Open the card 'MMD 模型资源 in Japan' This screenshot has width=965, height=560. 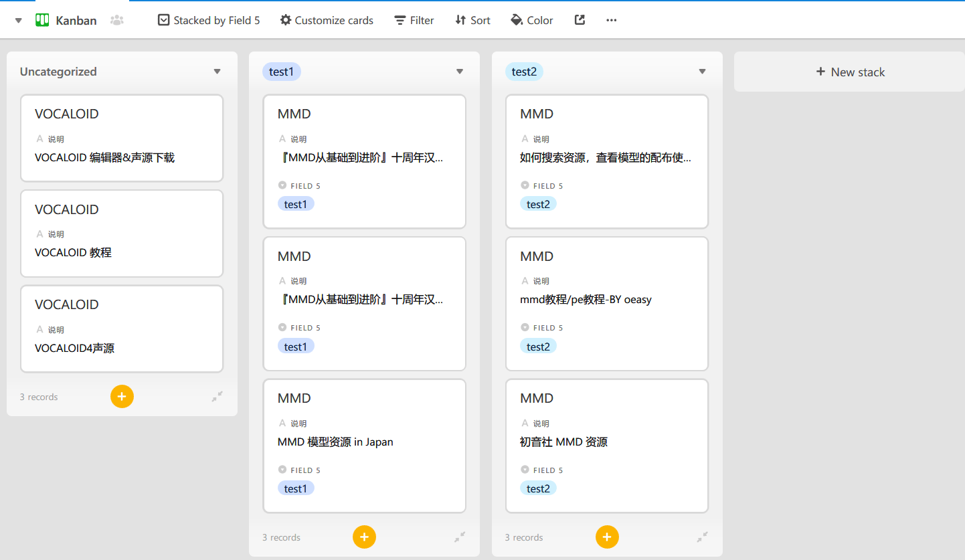[x=365, y=446]
